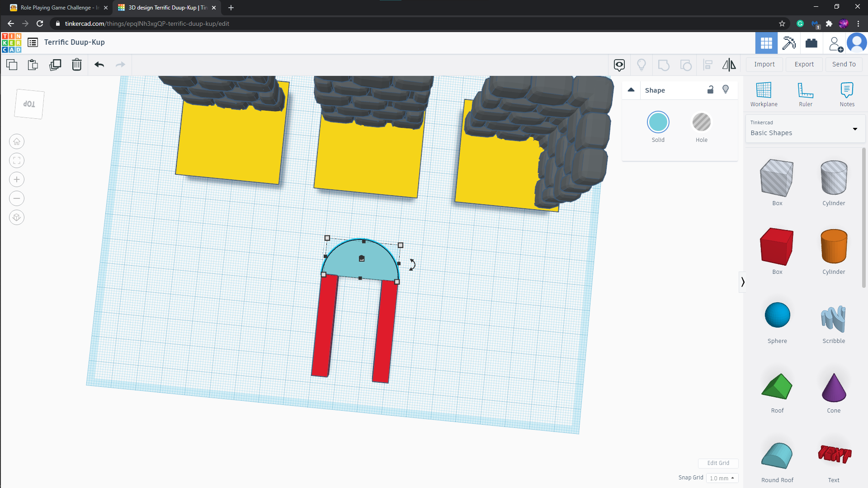Select the green Roof shape
This screenshot has height=488, width=868.
[777, 386]
